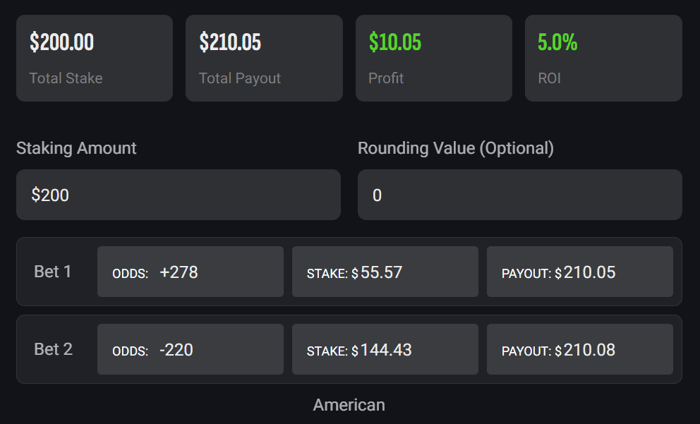The height and width of the screenshot is (424, 700).
Task: Click the Rounding Value (Optional) label
Action: click(x=456, y=148)
